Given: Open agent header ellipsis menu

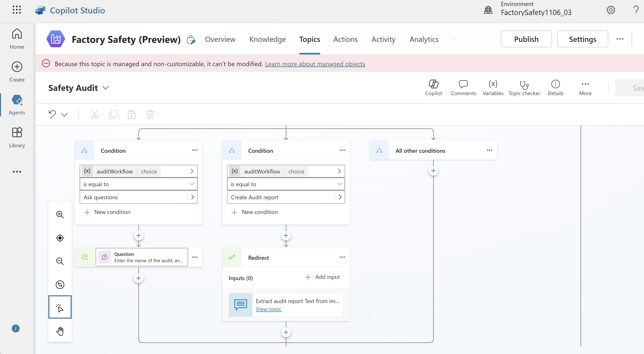Looking at the screenshot, I should 620,39.
